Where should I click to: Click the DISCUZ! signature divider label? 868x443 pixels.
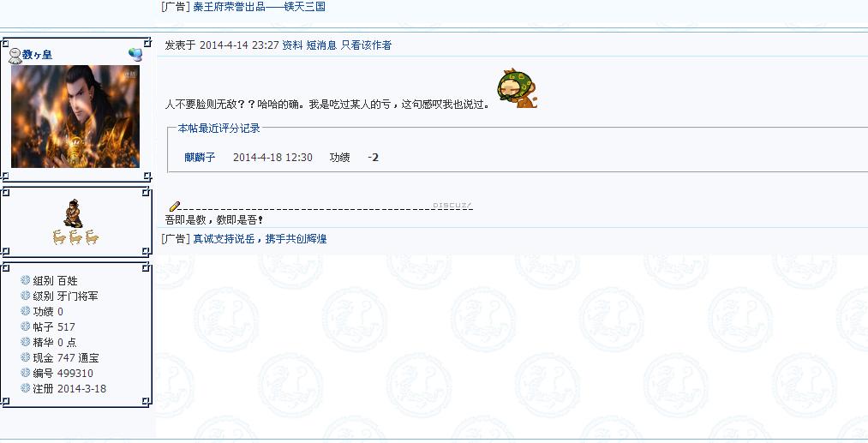(452, 206)
